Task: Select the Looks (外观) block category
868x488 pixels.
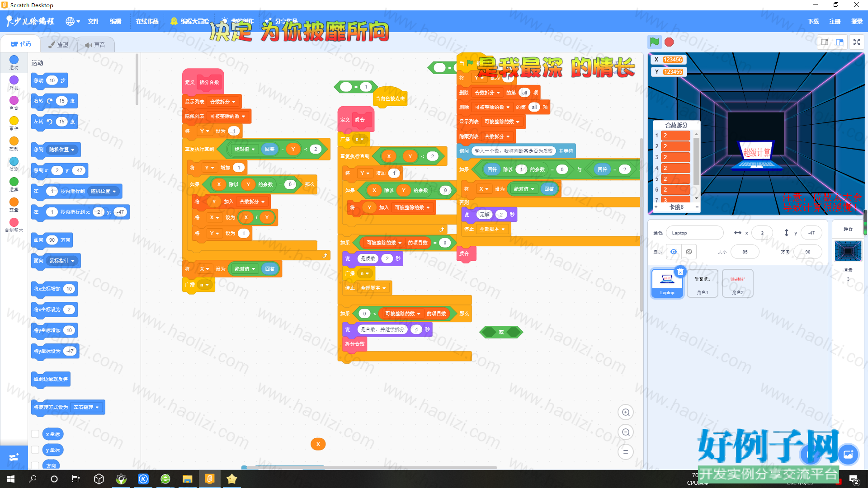Action: 14,82
